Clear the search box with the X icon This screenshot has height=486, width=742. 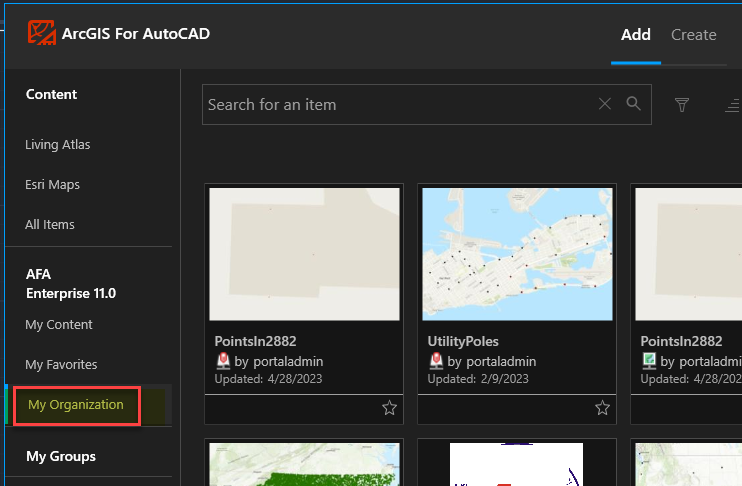pos(605,104)
